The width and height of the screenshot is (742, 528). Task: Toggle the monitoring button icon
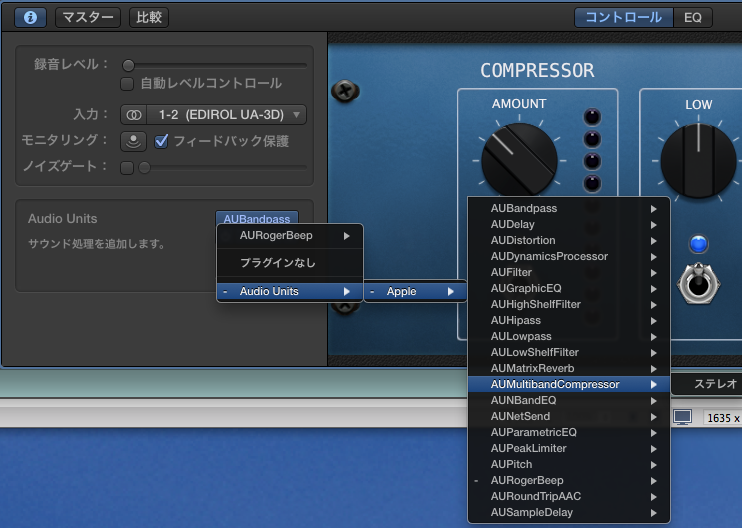point(133,141)
